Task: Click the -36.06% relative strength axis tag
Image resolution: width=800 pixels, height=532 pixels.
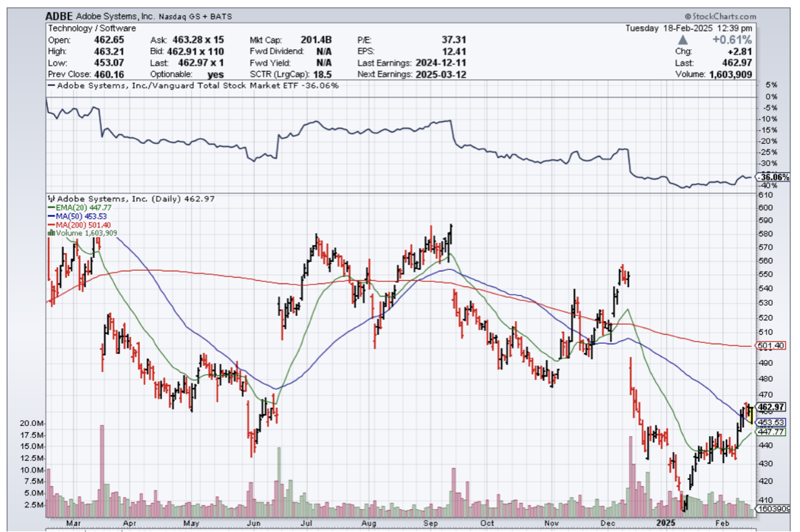Action: 771,177
